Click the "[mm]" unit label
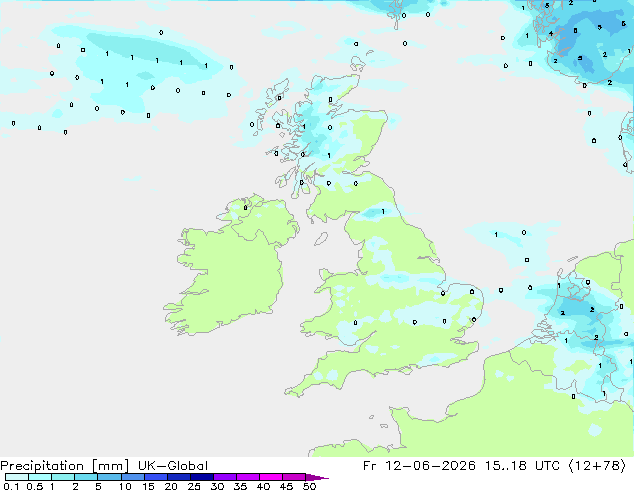634x490 pixels. 110,466
